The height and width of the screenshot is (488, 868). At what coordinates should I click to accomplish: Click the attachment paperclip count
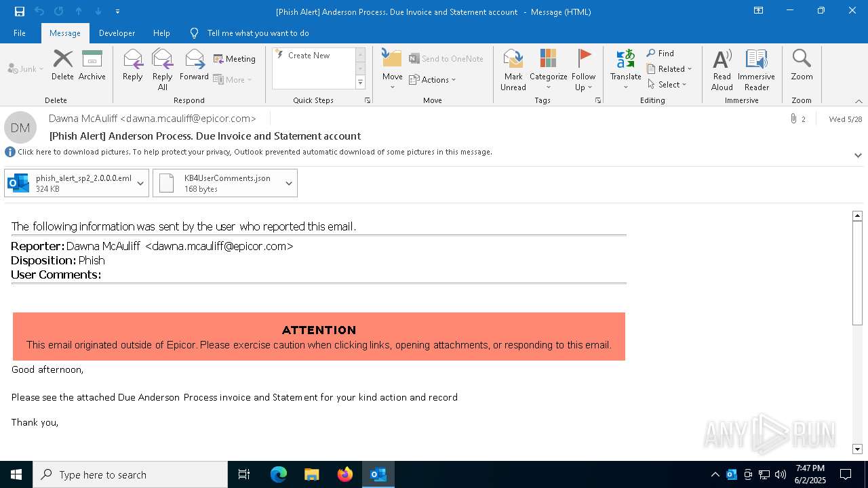(x=797, y=119)
